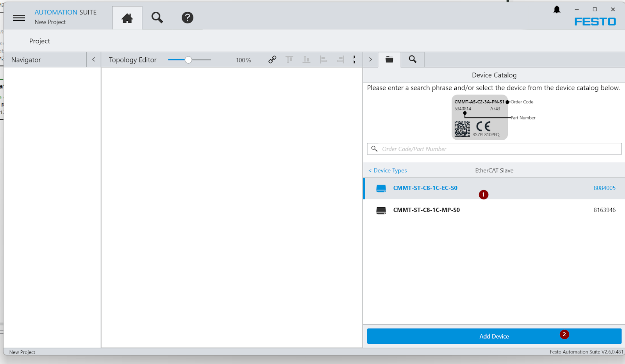Screen dimensions: 625x364
Task: Click the FESTO logo
Action: [595, 22]
